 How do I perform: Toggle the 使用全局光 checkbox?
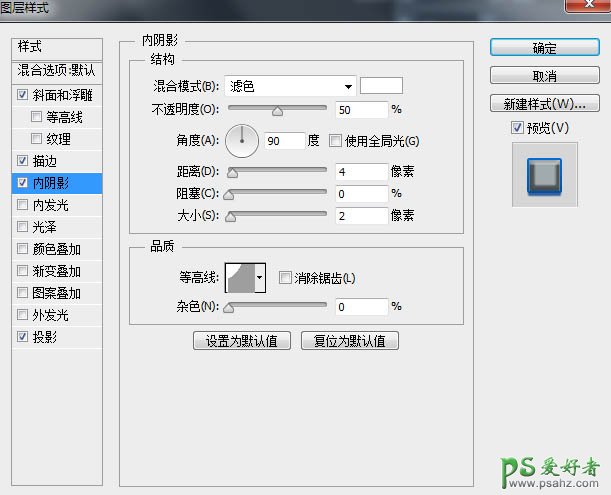335,141
